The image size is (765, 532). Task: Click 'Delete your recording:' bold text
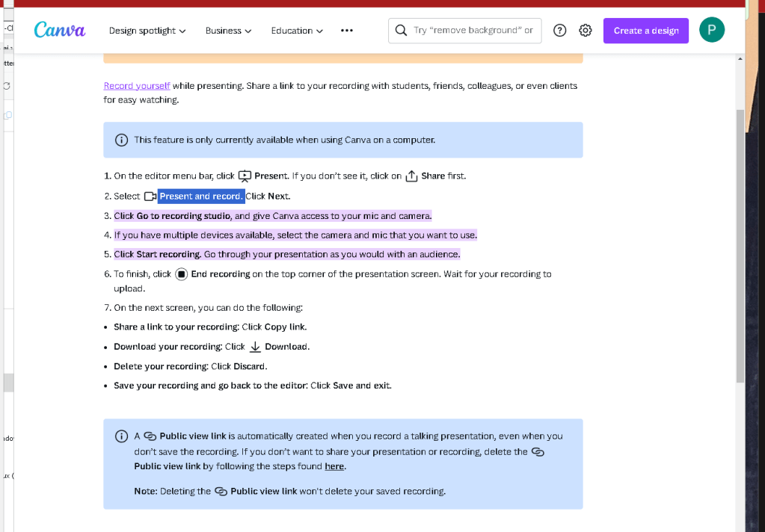click(x=162, y=366)
